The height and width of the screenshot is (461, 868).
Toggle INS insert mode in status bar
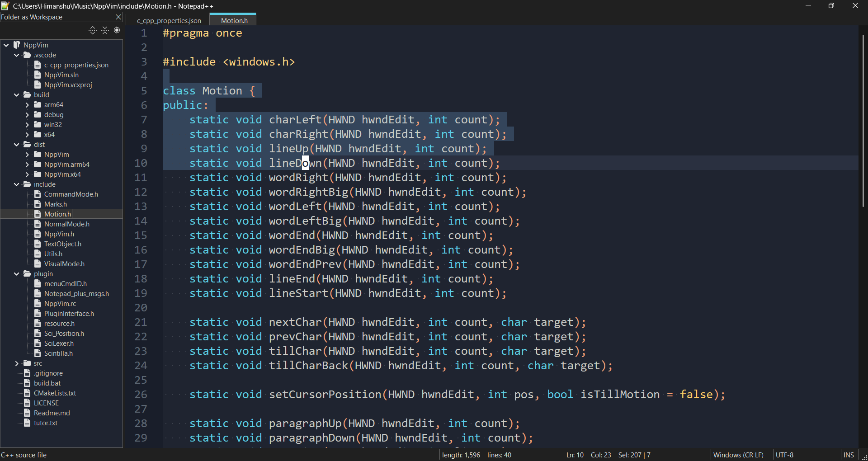pos(849,455)
